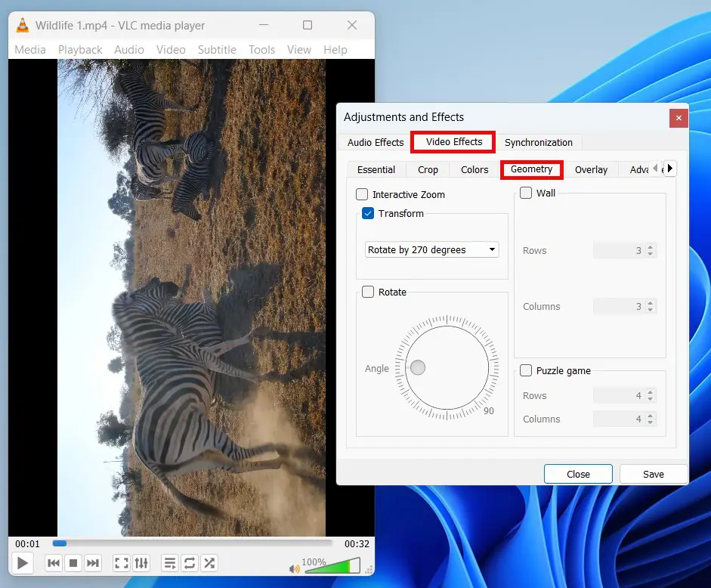Image resolution: width=711 pixels, height=588 pixels.
Task: Turn on random playback order
Action: coord(209,563)
